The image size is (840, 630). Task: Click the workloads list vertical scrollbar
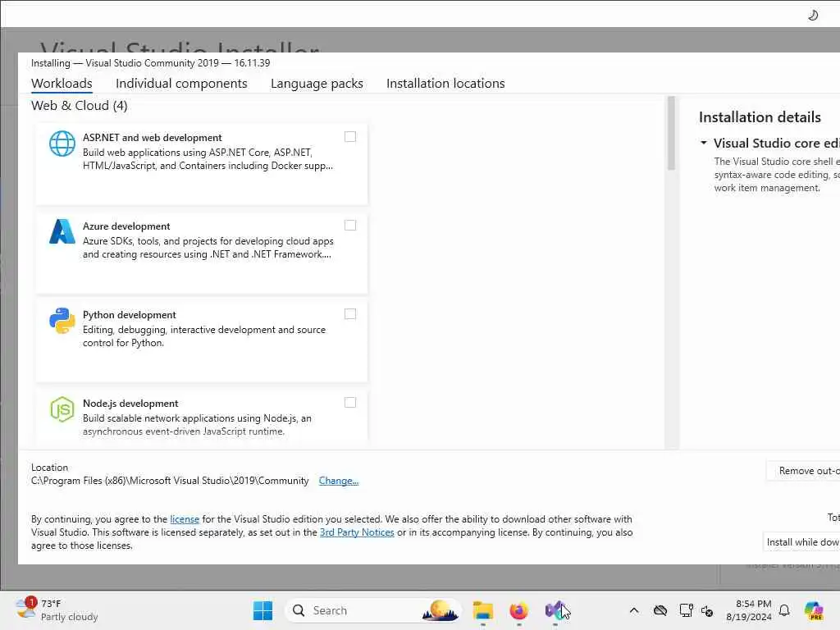pyautogui.click(x=671, y=134)
